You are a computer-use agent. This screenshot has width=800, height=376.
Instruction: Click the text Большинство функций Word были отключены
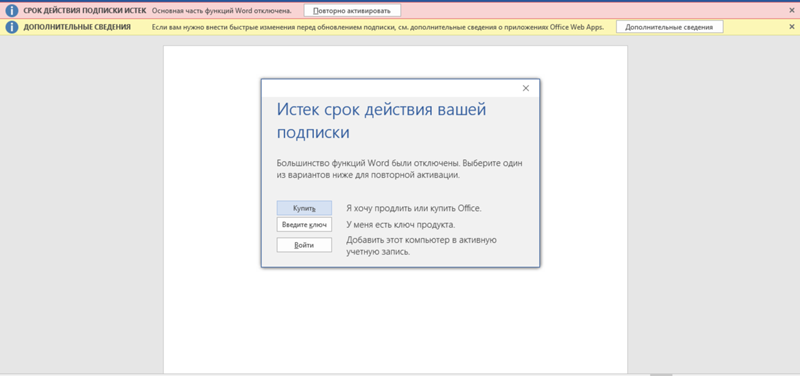pyautogui.click(x=368, y=164)
